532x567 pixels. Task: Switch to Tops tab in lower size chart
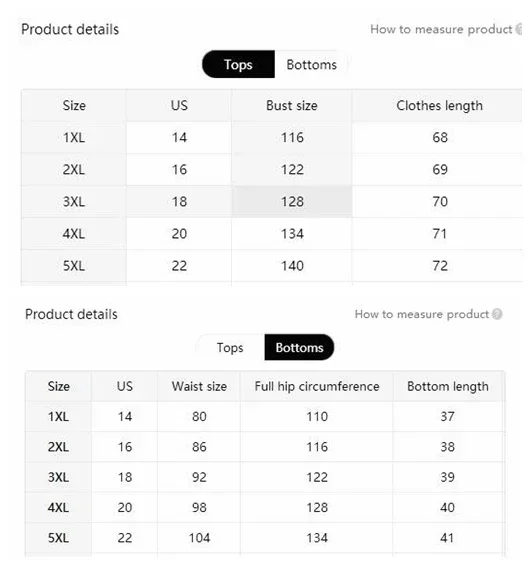point(230,348)
